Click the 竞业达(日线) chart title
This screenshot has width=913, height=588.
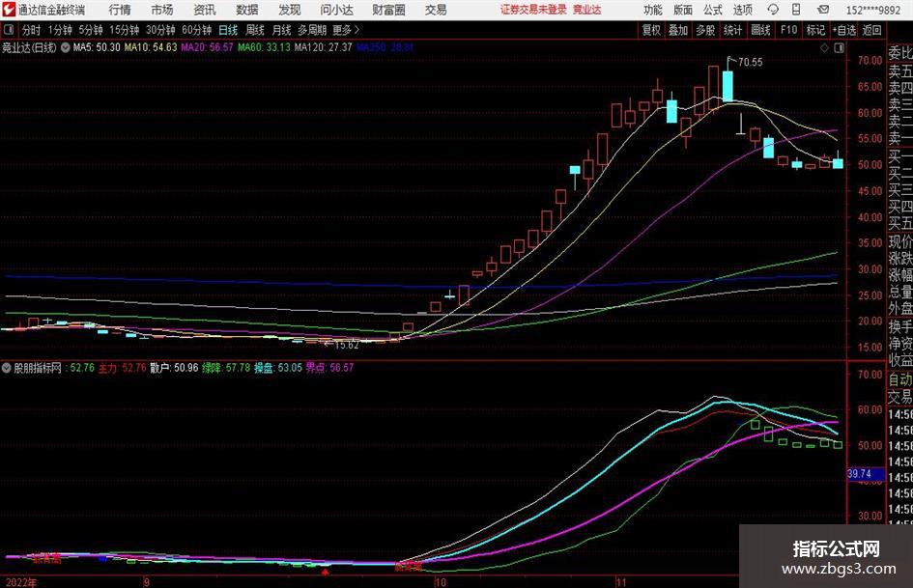point(29,47)
